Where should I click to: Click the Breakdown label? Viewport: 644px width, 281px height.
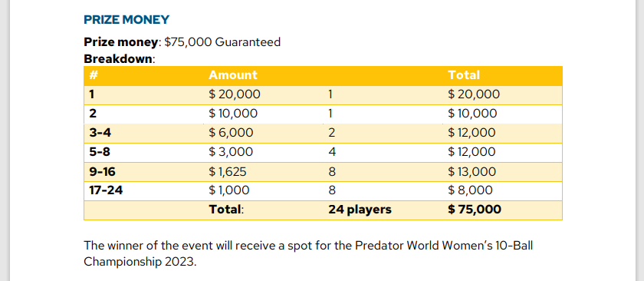coord(120,59)
